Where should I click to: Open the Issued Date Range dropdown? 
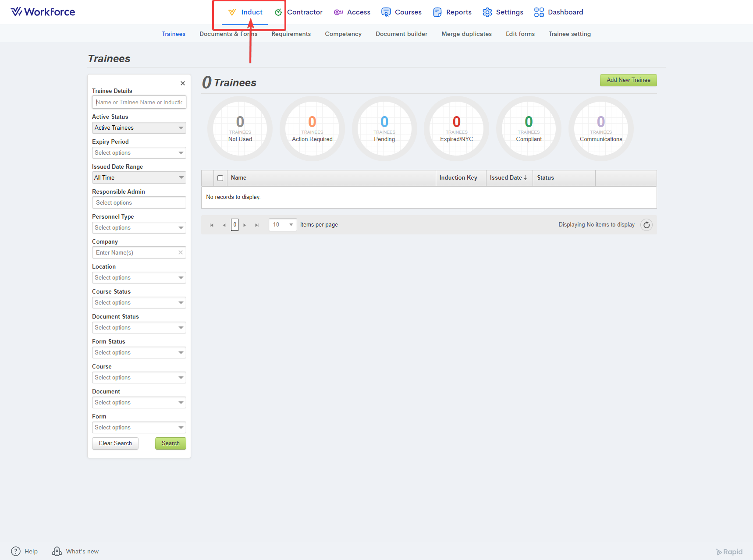tap(139, 178)
